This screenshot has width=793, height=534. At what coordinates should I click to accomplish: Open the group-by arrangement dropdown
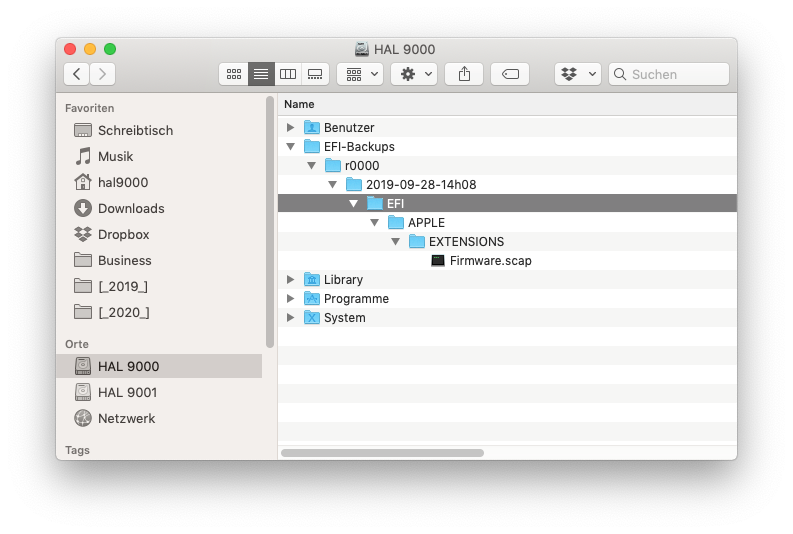360,74
